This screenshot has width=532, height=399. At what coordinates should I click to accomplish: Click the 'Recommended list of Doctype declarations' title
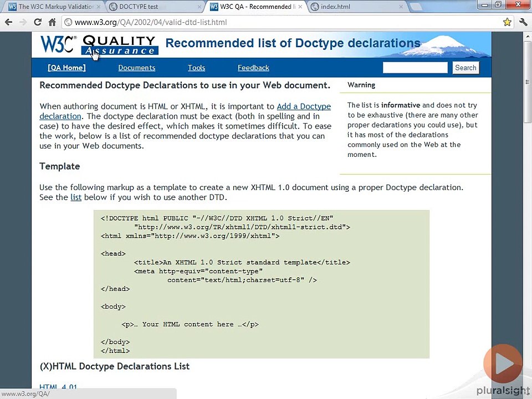coord(293,43)
